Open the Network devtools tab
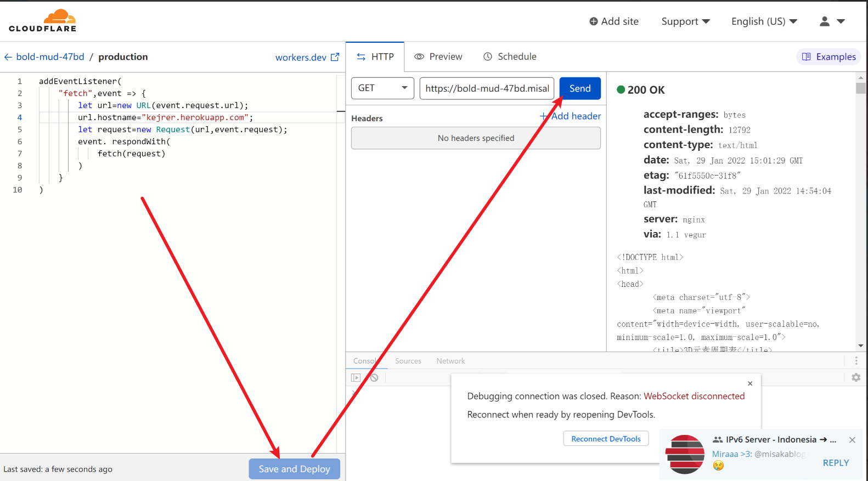 pos(450,361)
